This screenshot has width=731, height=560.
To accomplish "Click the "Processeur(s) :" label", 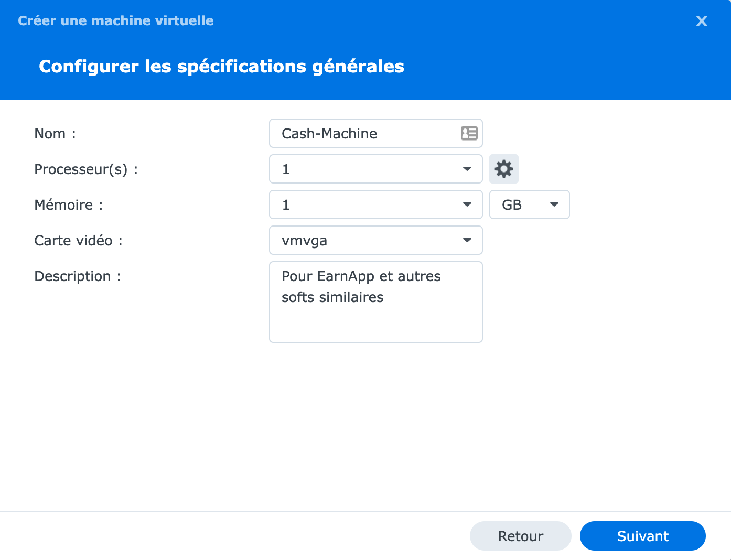I will tap(86, 169).
